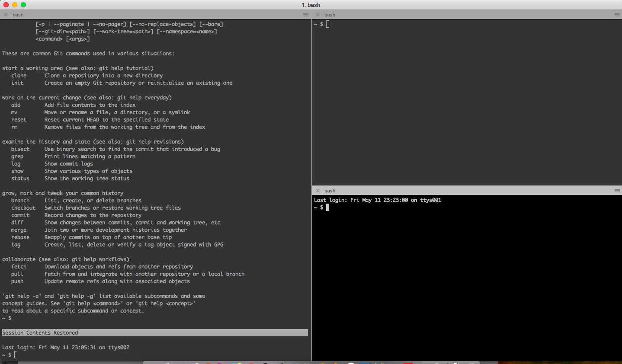Click the "[--git-dir=<path>]" option text

63,32
